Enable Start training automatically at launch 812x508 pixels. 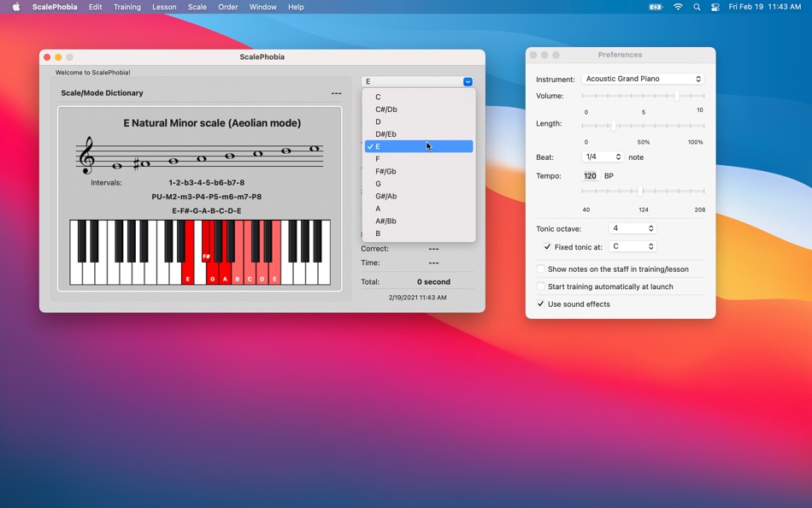tap(541, 286)
